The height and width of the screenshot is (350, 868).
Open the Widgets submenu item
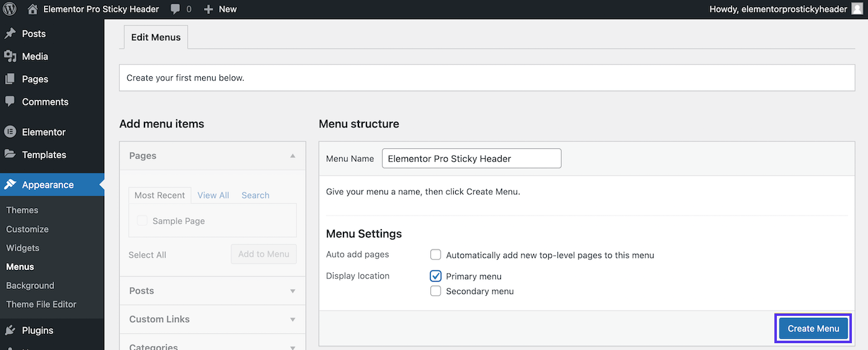tap(22, 248)
